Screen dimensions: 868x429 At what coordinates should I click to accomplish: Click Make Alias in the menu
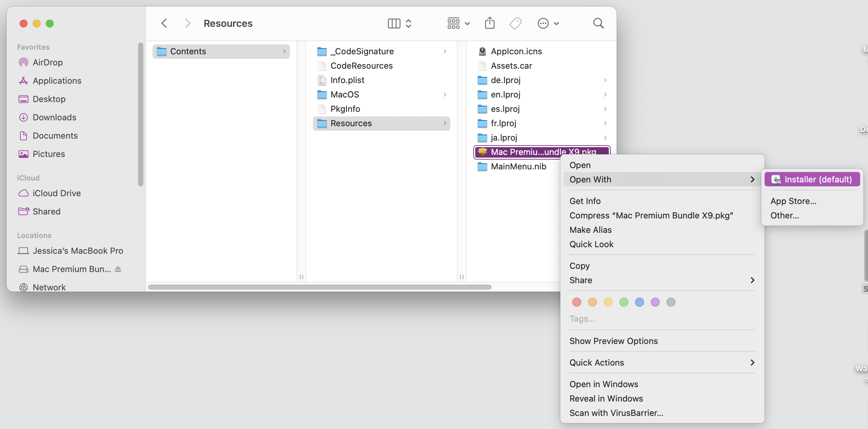click(662, 230)
